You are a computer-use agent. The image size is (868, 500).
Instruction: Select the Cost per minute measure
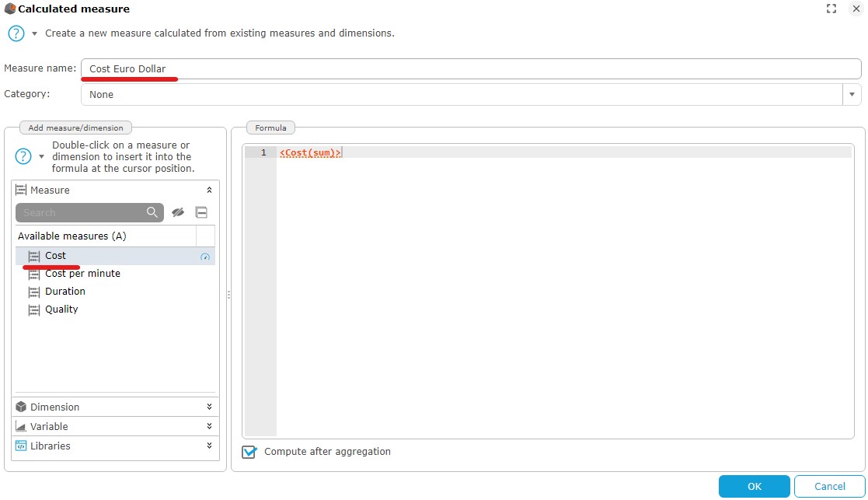(82, 274)
